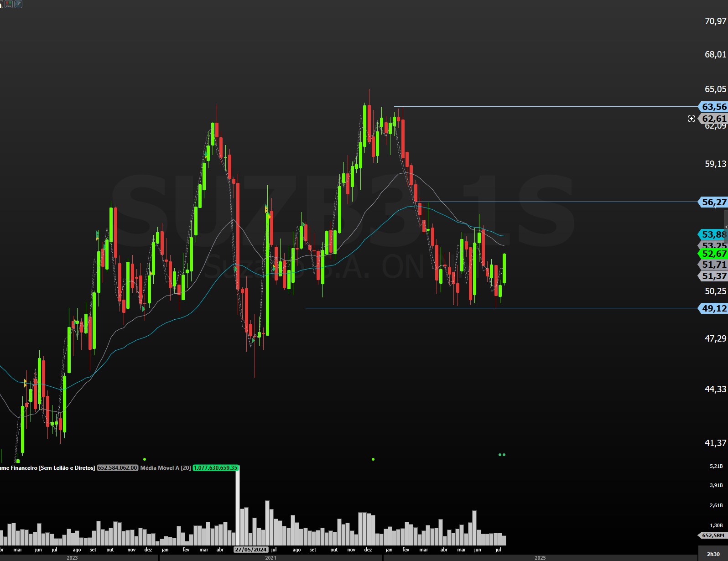Click the 65,05 price axis label
Viewport: 728px width, 561px height.
[x=715, y=89]
